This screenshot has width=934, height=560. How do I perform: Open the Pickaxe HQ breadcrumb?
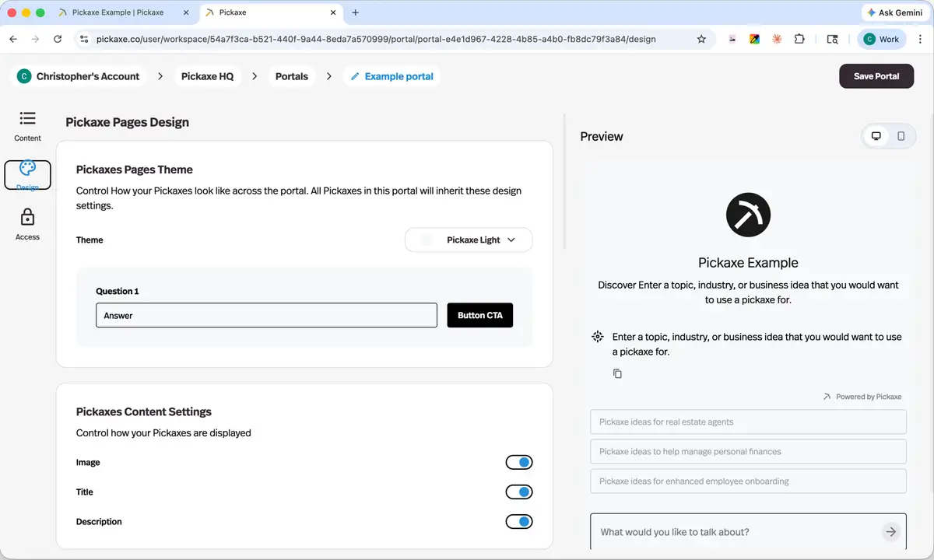click(207, 76)
